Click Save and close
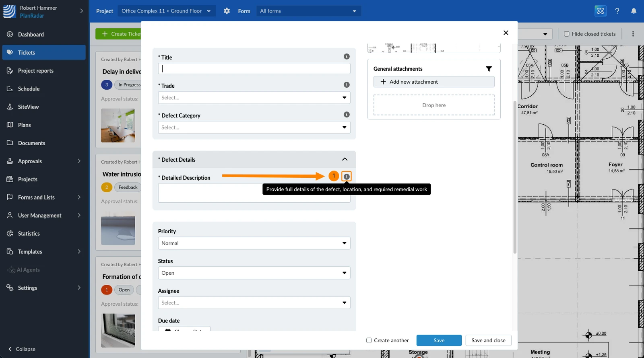The width and height of the screenshot is (644, 358). (489, 340)
